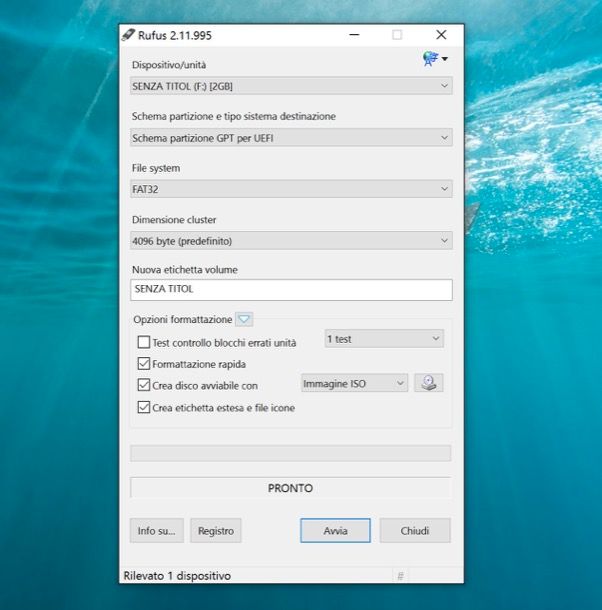602x610 pixels.
Task: Disable Crea etichetta estesa e file icone
Action: pyautogui.click(x=143, y=408)
